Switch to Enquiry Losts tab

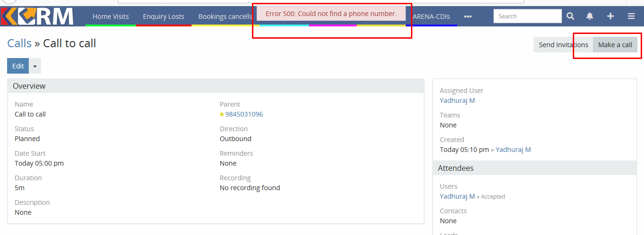pos(163,16)
